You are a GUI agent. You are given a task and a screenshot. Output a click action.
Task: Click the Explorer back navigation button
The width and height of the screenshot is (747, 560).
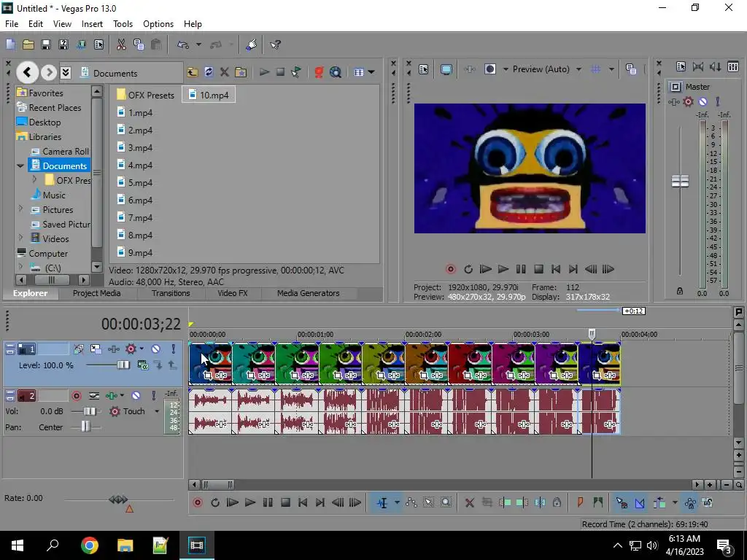pyautogui.click(x=27, y=72)
